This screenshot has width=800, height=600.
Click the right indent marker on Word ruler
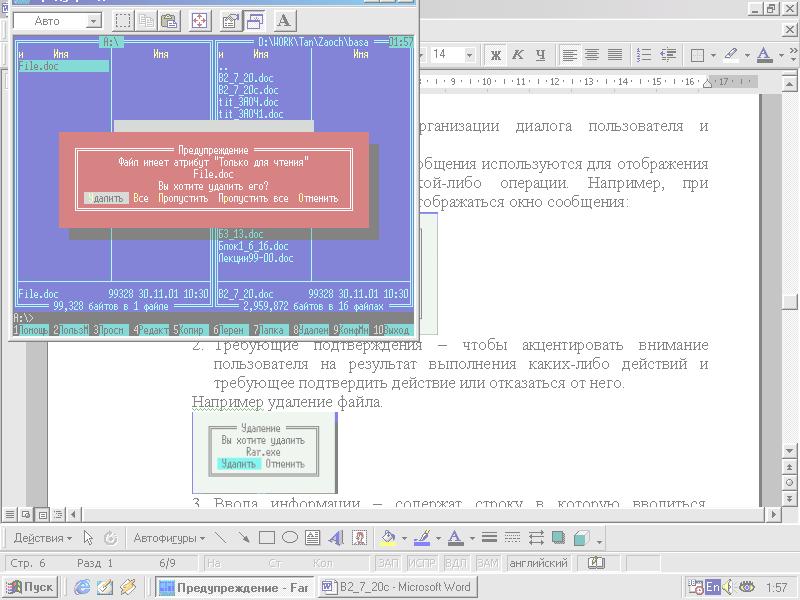707,82
